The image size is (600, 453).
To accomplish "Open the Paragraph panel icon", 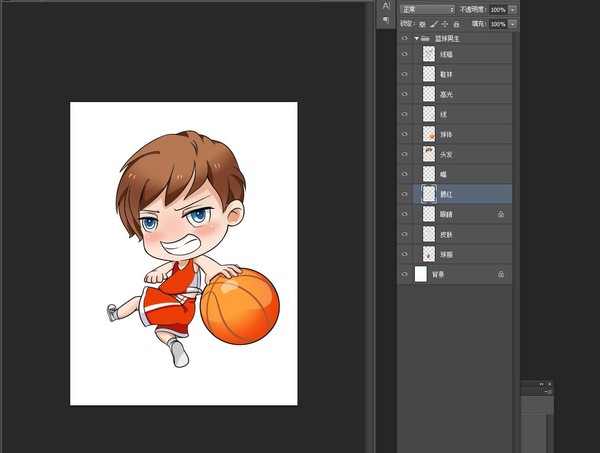I will pos(386,20).
